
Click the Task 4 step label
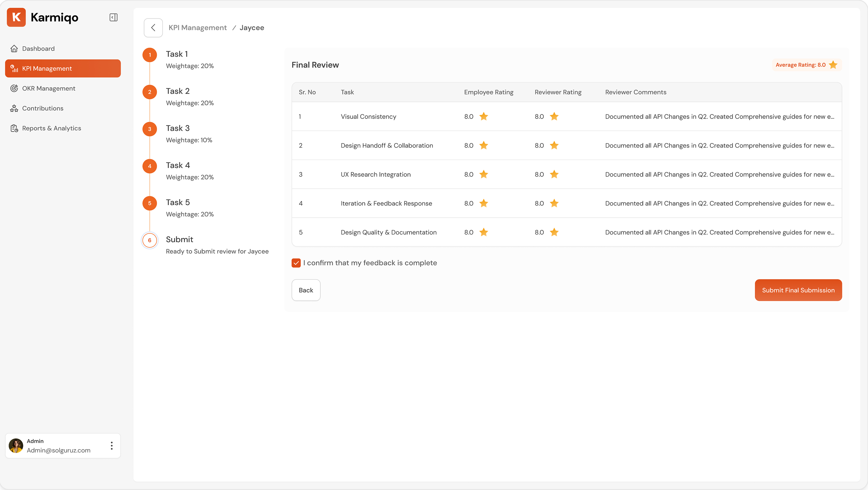click(178, 165)
